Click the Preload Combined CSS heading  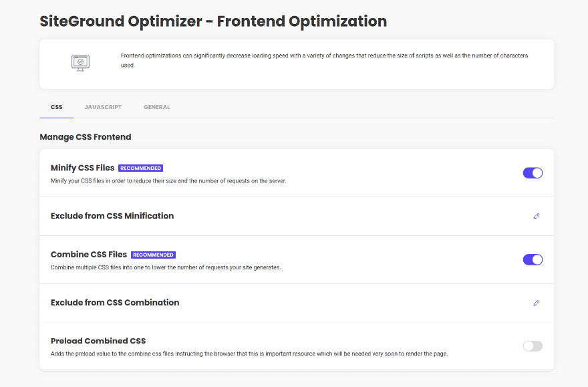[98, 341]
